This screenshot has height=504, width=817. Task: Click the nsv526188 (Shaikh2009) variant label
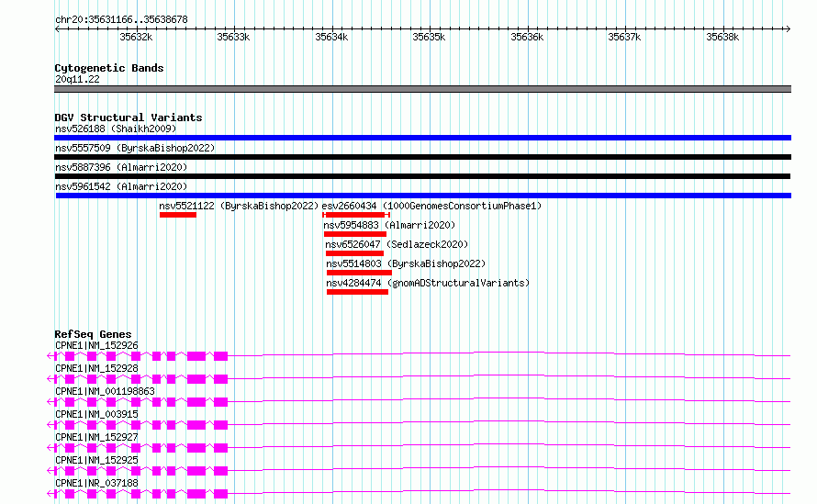pyautogui.click(x=116, y=129)
